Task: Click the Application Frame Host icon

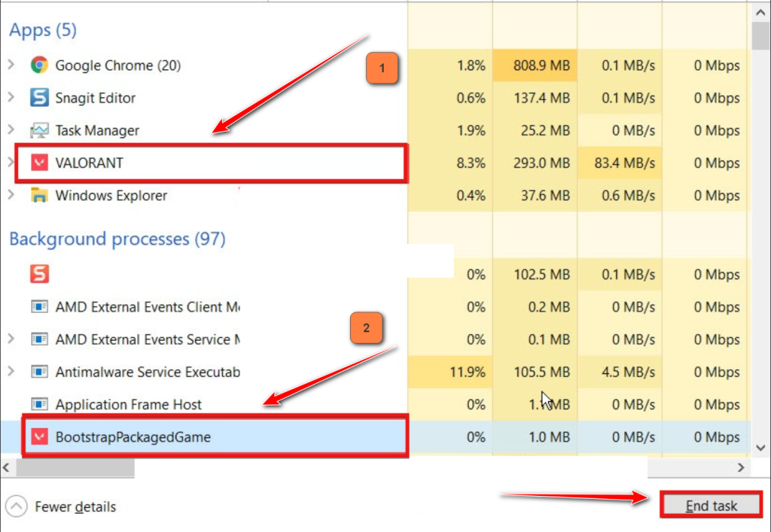Action: pyautogui.click(x=39, y=404)
